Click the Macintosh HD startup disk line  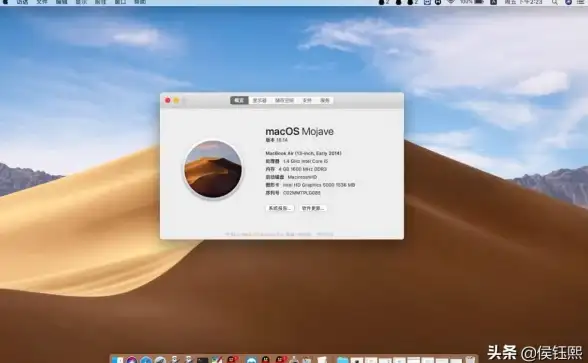coord(291,177)
